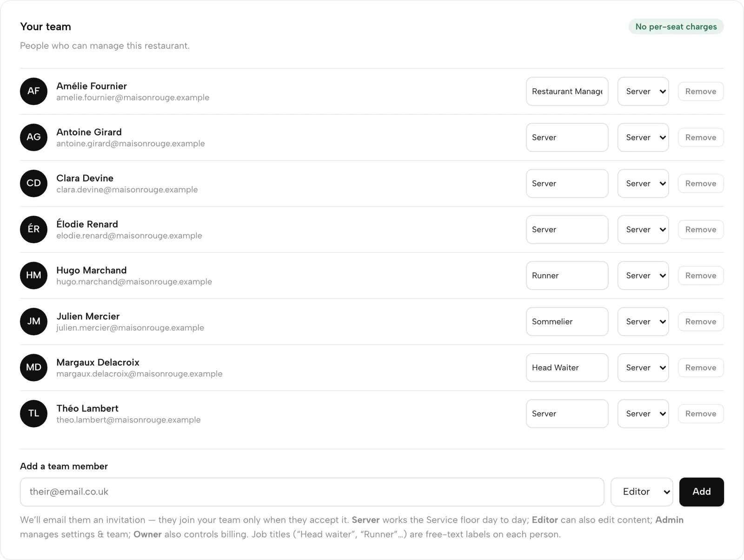
Task: Click the name Amélie Fournier
Action: [x=92, y=86]
